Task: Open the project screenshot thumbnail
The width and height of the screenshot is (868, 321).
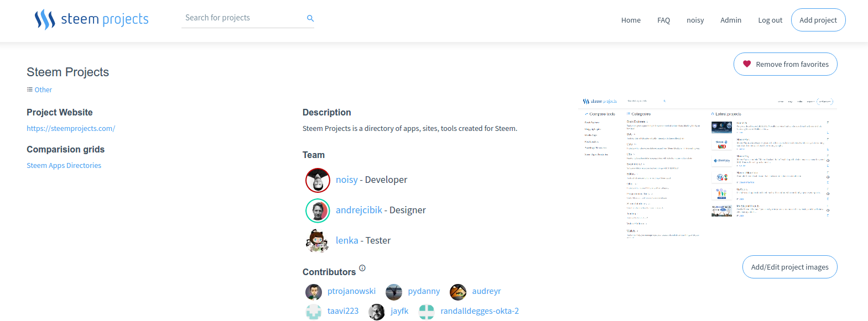Action: [x=708, y=168]
